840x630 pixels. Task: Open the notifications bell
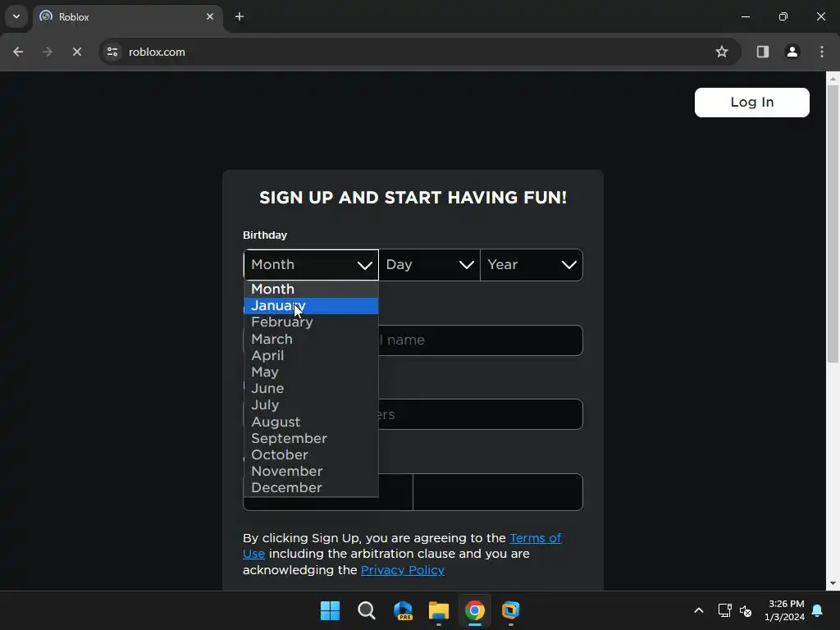[818, 610]
